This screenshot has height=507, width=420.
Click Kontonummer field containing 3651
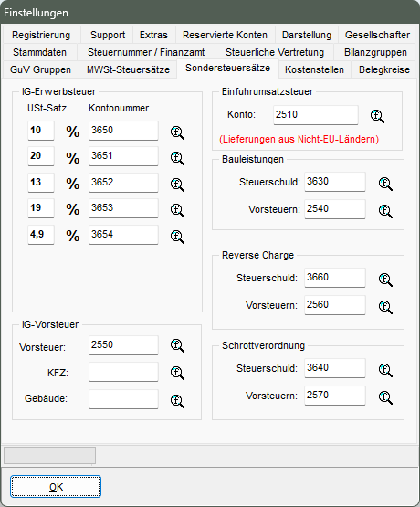(124, 156)
